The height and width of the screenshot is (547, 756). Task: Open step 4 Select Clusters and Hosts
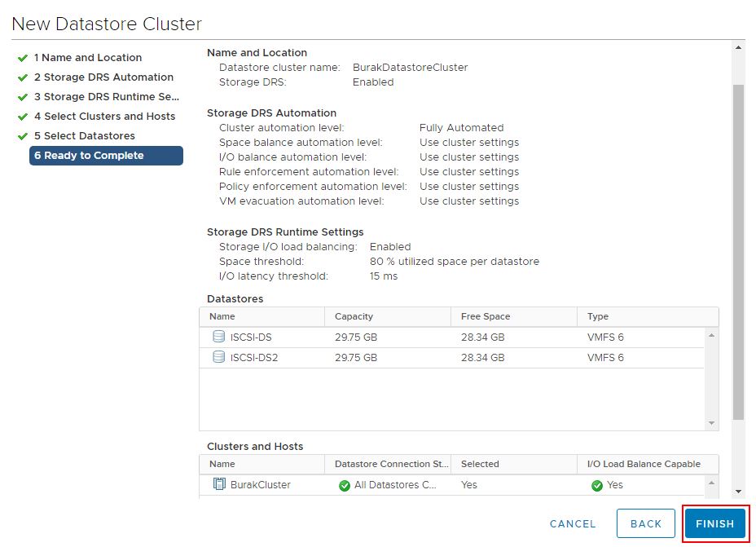pyautogui.click(x=104, y=117)
